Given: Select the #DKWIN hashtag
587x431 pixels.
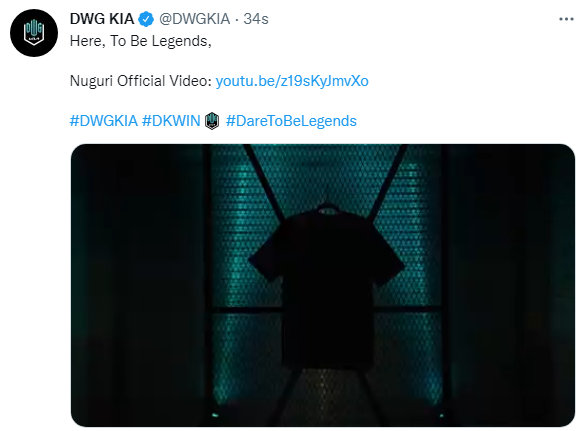Looking at the screenshot, I should [x=171, y=121].
